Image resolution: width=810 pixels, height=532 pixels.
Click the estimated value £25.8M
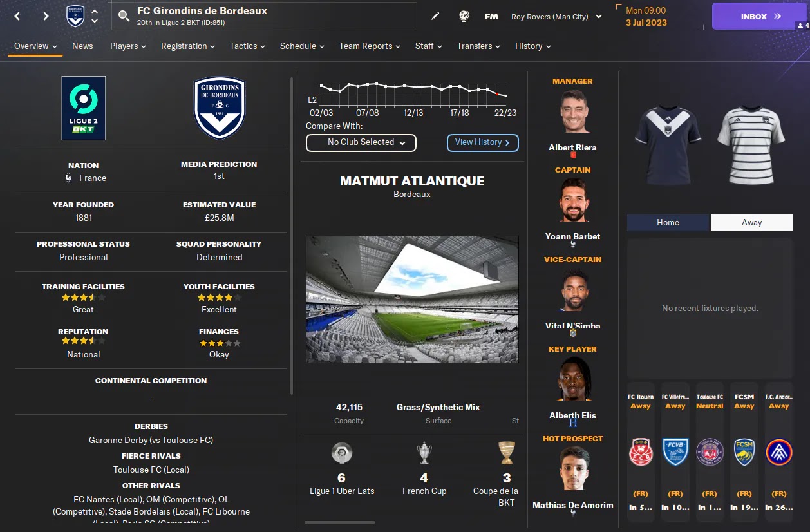point(219,218)
